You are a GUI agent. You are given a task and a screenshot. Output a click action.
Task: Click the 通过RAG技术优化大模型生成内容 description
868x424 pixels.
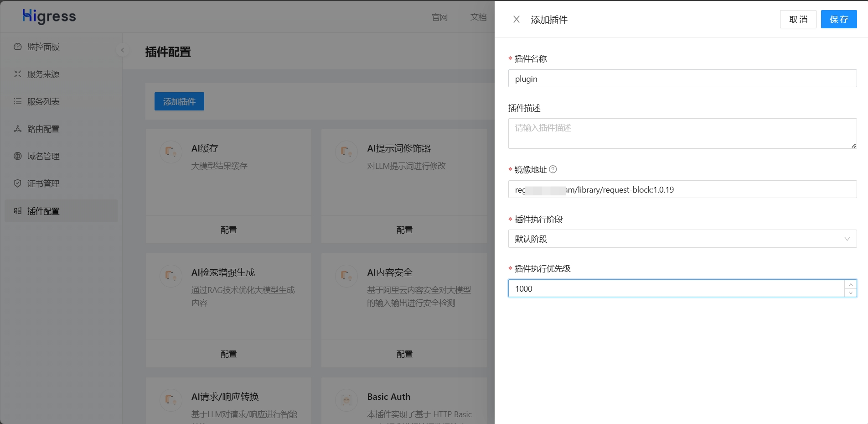tap(243, 296)
